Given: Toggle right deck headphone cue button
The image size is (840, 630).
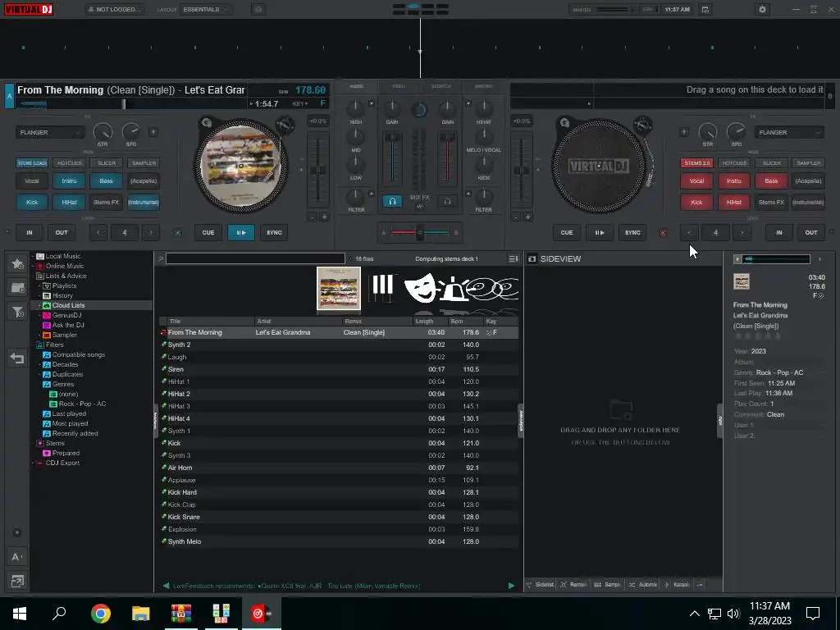Looking at the screenshot, I should (447, 202).
